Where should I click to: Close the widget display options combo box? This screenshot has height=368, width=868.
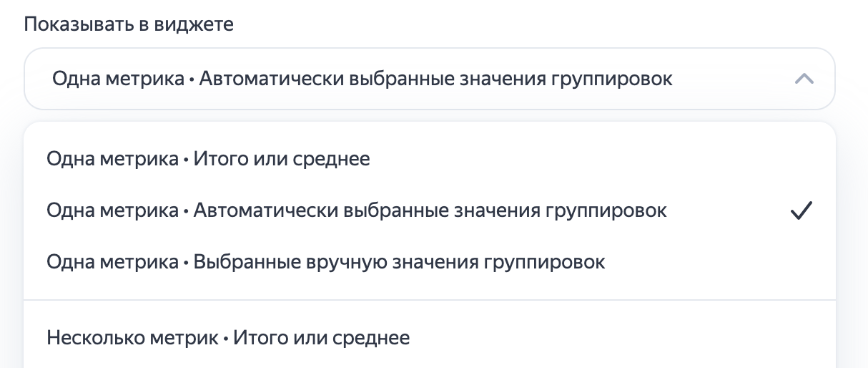tap(804, 79)
